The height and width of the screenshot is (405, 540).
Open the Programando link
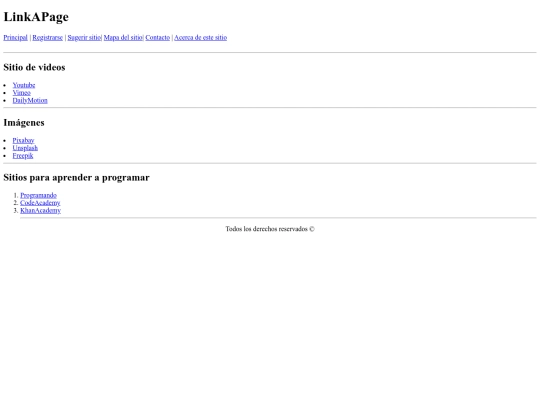pyautogui.click(x=39, y=195)
